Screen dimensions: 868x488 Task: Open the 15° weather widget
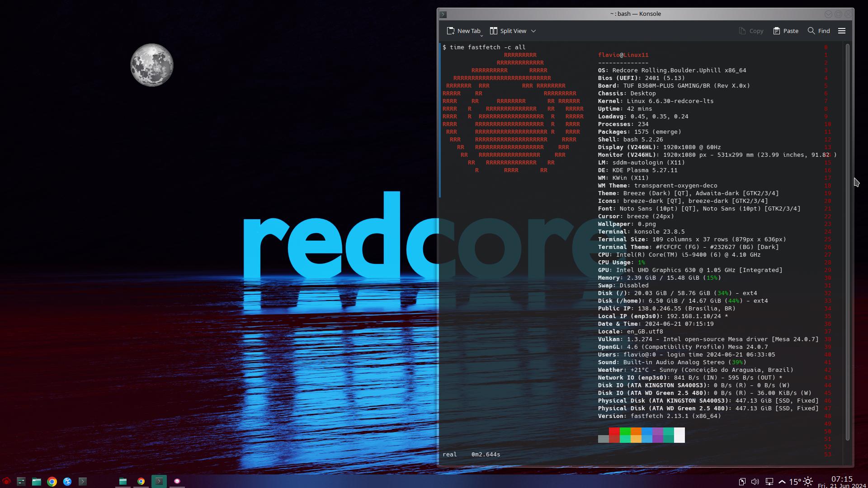pos(801,482)
